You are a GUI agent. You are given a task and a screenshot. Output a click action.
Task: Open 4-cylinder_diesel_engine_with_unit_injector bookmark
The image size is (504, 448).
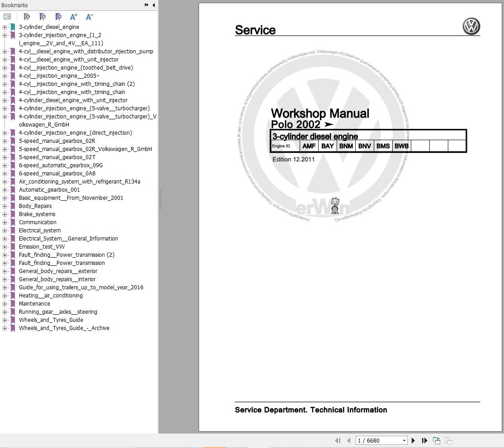73,100
